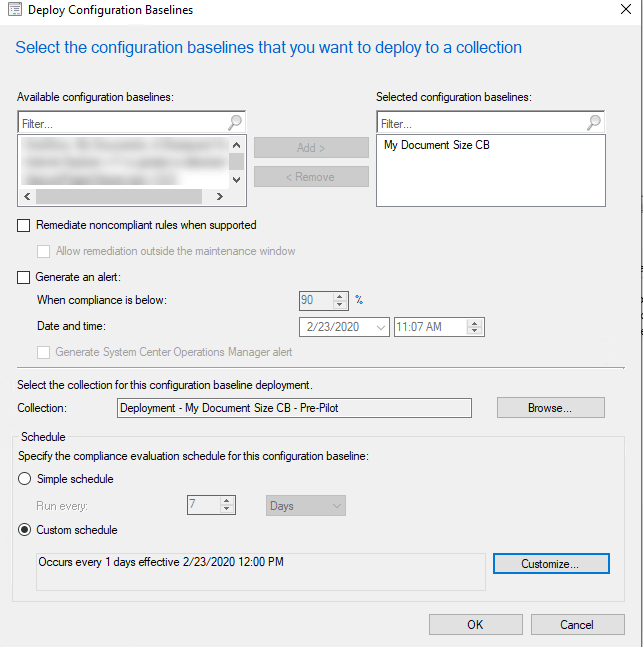Select the Custom schedule radio button
Screen dimensions: 643x647
click(24, 530)
